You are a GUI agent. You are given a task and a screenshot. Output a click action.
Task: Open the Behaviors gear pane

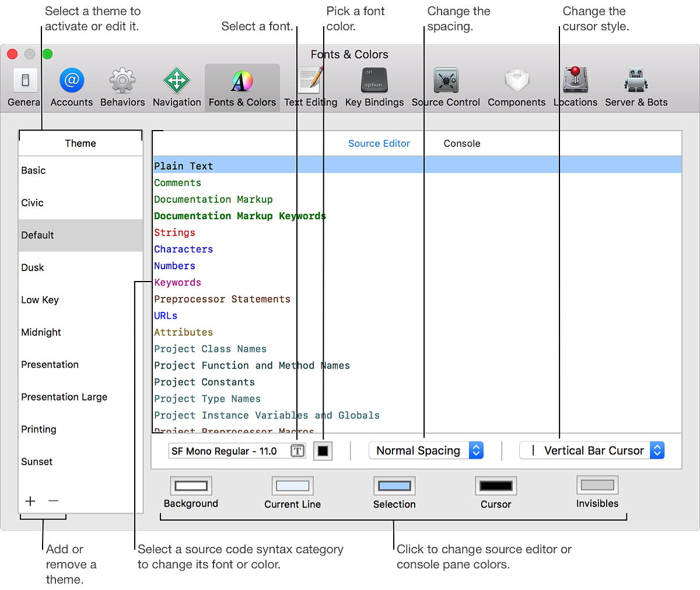[123, 87]
